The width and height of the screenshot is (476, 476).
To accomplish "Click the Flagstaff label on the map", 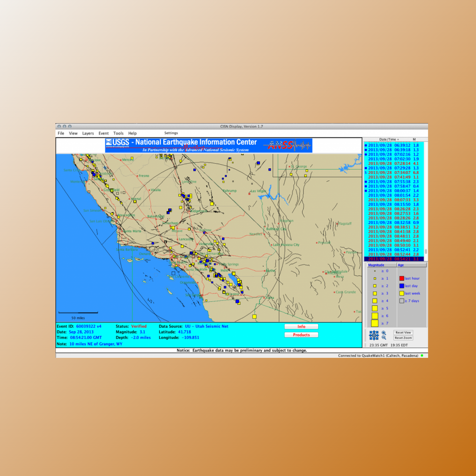I will [x=345, y=224].
